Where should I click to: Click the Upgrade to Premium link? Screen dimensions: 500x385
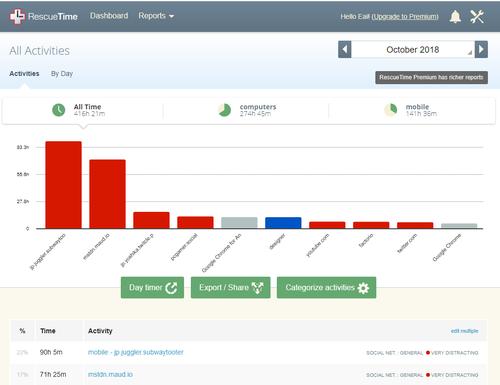[x=405, y=17]
